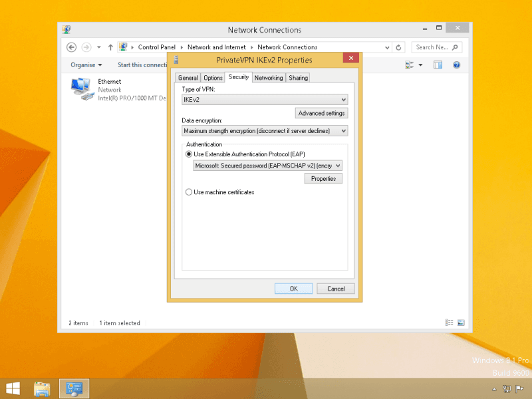Click the Windows Start button
The image size is (532, 399).
(x=13, y=388)
